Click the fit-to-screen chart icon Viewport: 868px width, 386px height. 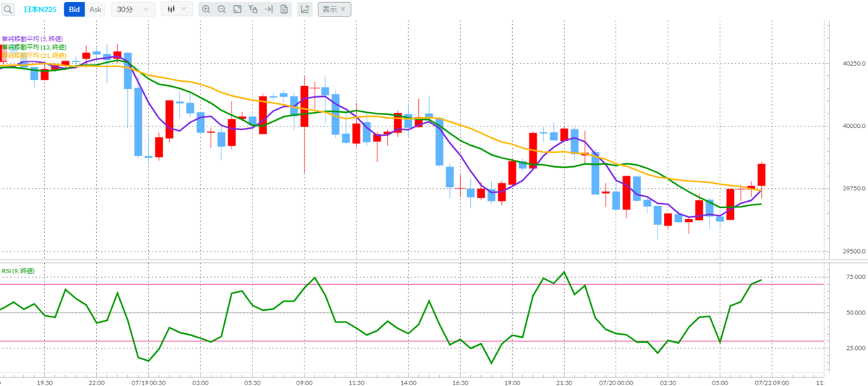pos(237,9)
